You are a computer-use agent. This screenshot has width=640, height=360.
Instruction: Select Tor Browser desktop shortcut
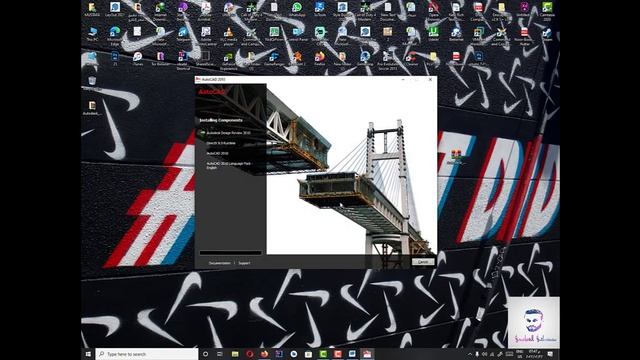[160, 59]
